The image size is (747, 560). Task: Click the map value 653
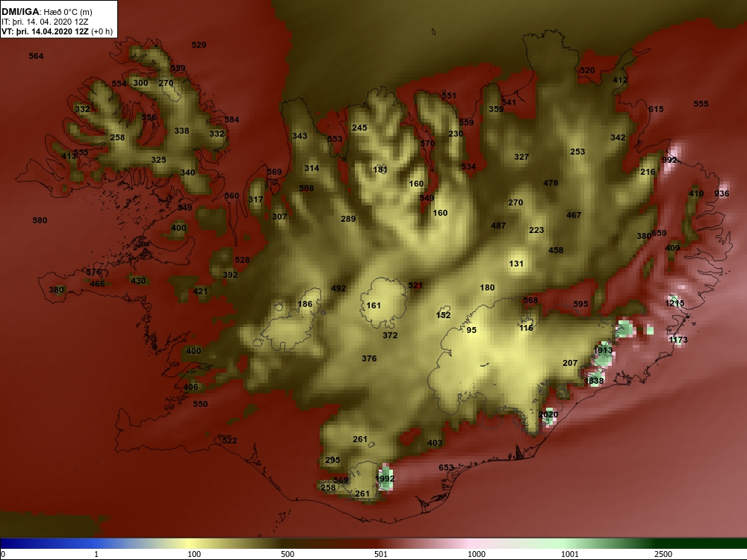[x=446, y=467]
